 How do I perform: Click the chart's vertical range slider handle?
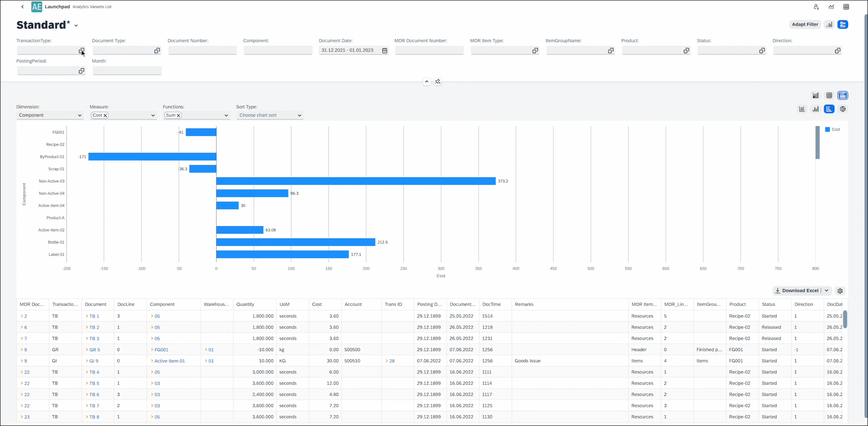(817, 142)
